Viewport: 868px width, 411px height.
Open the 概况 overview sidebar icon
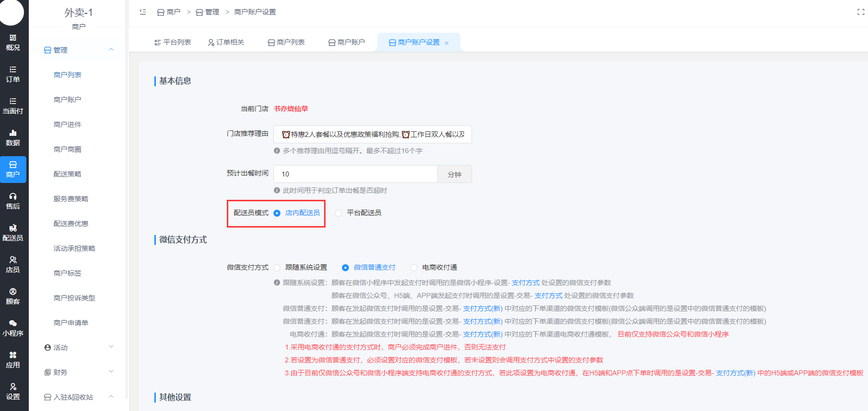13,43
